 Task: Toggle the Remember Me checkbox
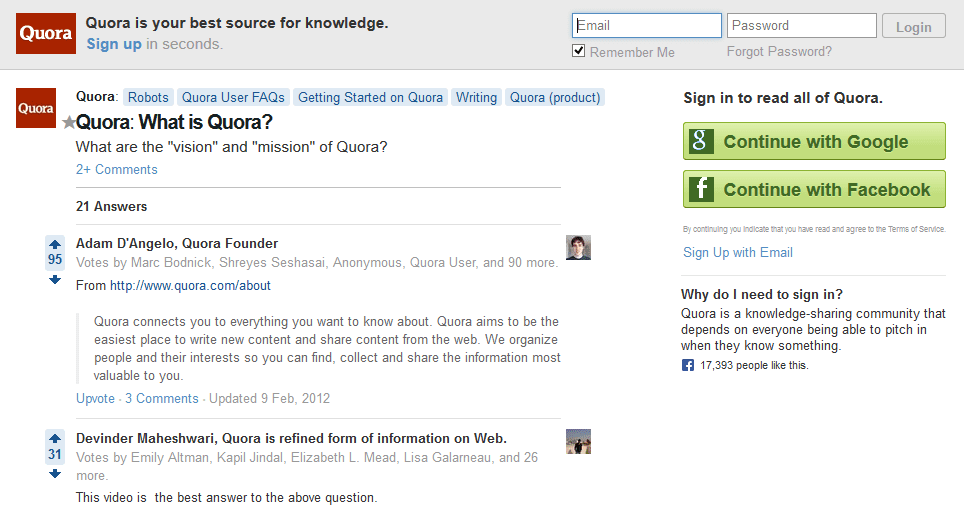[579, 51]
